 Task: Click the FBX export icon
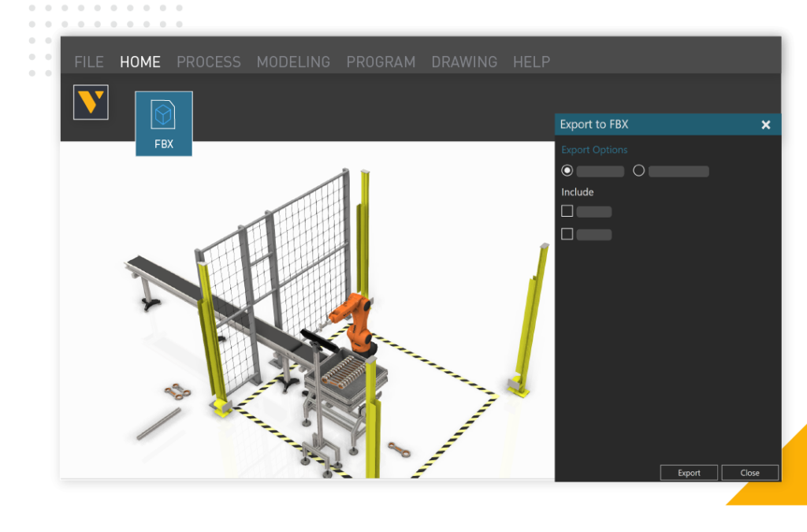tap(163, 123)
